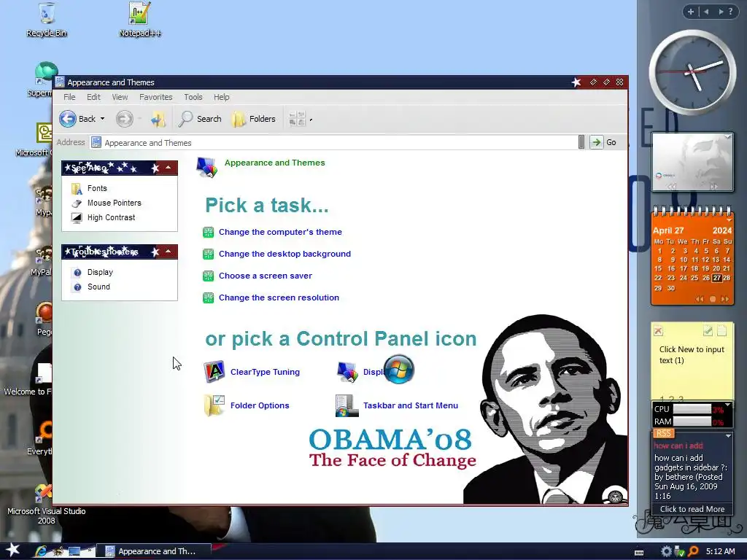747x560 pixels.
Task: Open the Help menu
Action: tap(221, 97)
